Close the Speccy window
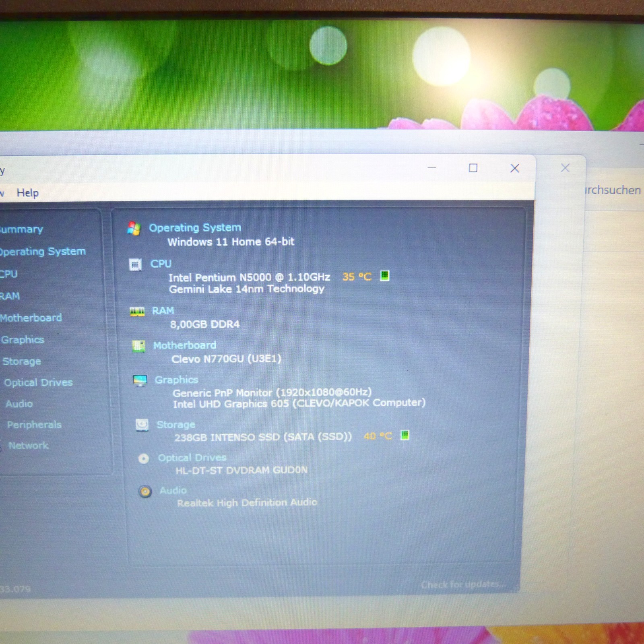Viewport: 644px width, 644px height. (514, 168)
